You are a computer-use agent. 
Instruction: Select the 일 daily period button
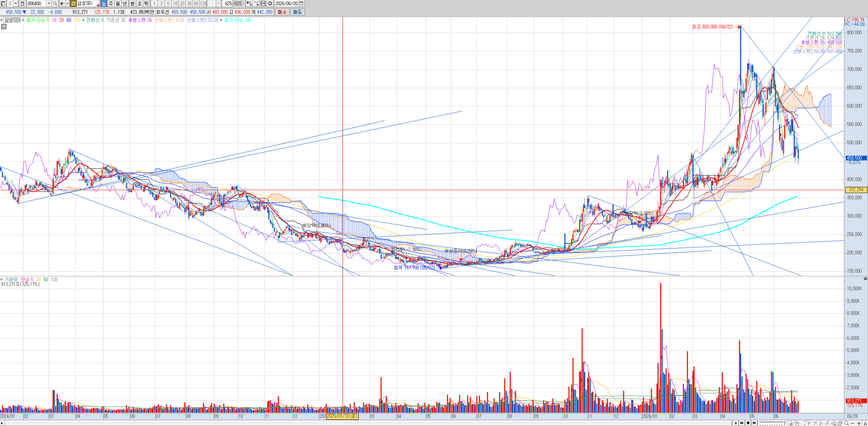(x=103, y=3)
